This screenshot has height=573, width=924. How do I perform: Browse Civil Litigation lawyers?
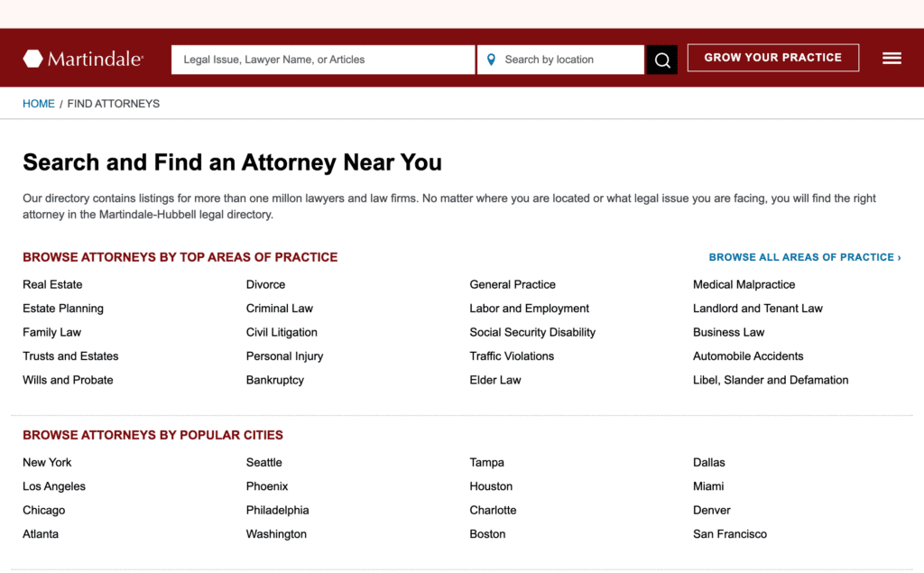(282, 332)
